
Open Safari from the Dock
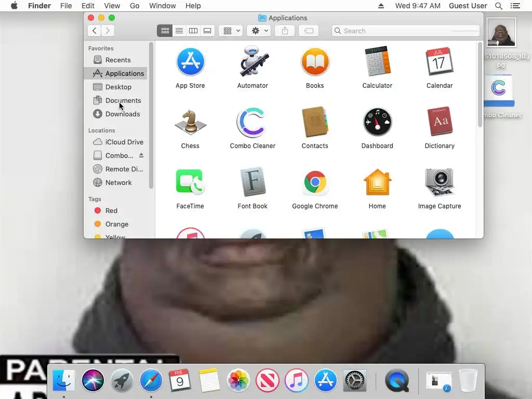click(x=151, y=381)
